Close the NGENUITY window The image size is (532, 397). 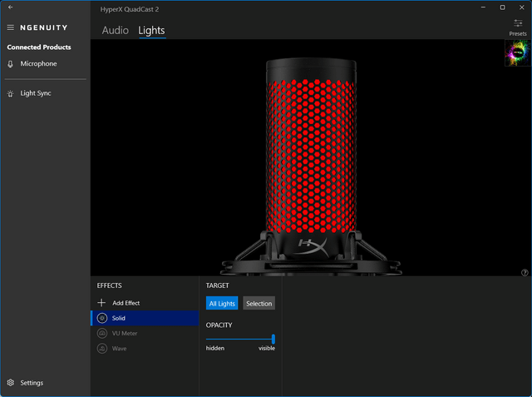(522, 7)
